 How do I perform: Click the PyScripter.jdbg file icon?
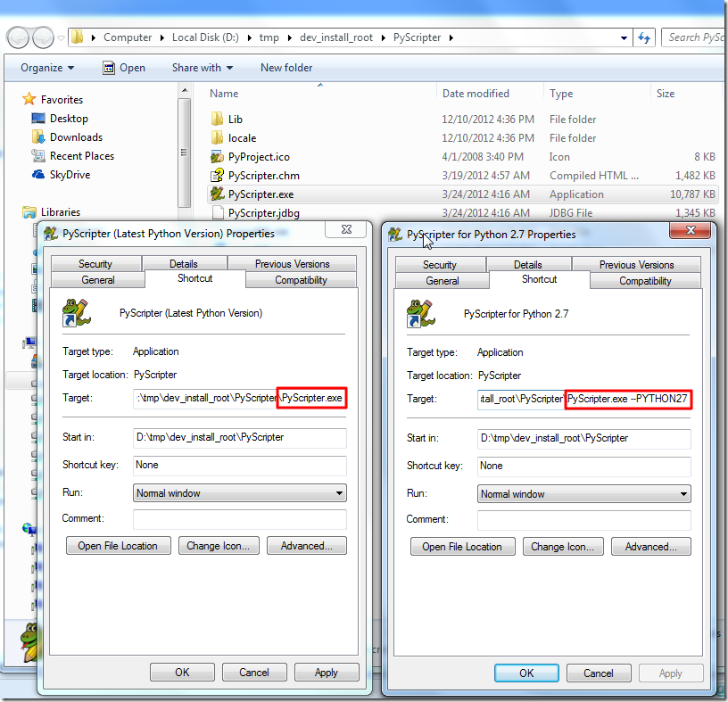point(217,212)
